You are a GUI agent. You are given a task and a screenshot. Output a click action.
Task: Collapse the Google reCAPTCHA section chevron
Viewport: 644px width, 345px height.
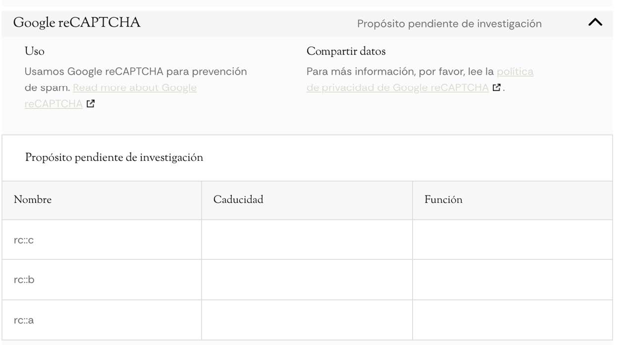click(595, 22)
